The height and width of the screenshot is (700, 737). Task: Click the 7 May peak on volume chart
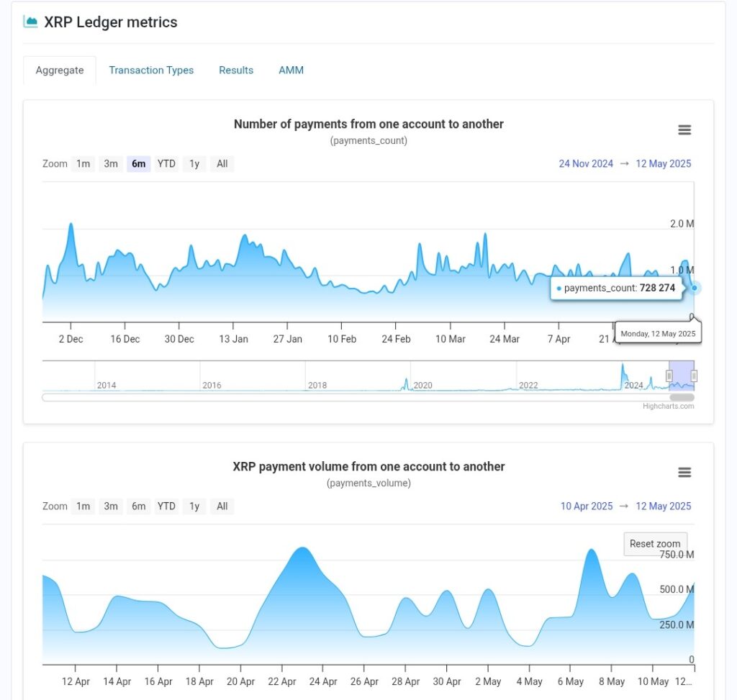592,550
